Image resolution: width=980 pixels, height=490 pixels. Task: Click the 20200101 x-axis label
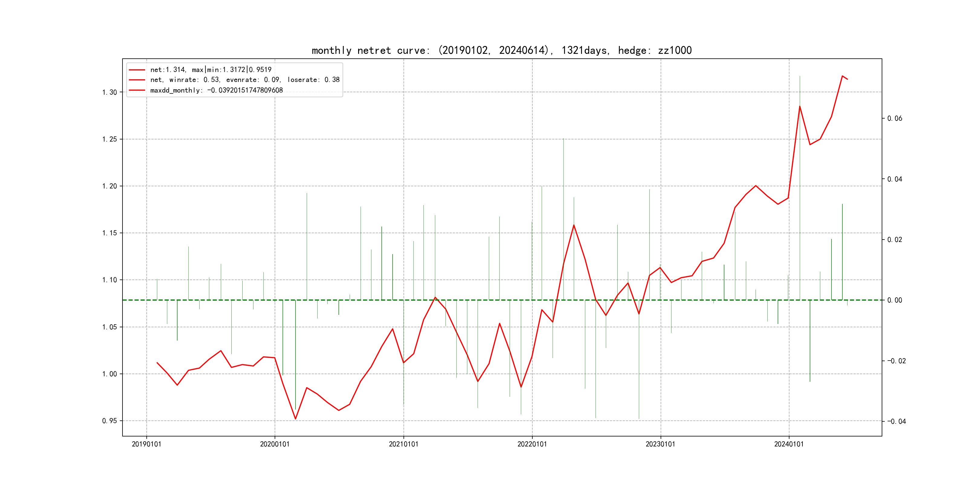(x=275, y=444)
